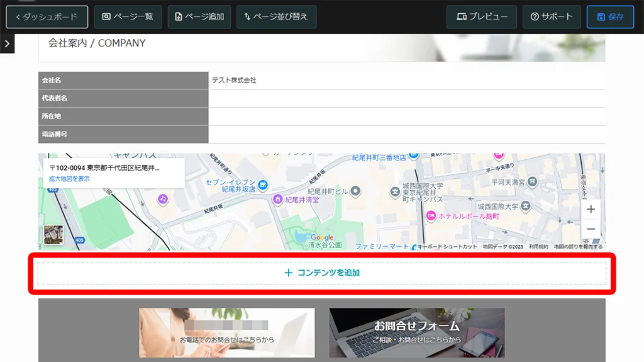This screenshot has height=362, width=644.
Task: Open プレビュー preview mode
Action: coord(482,17)
